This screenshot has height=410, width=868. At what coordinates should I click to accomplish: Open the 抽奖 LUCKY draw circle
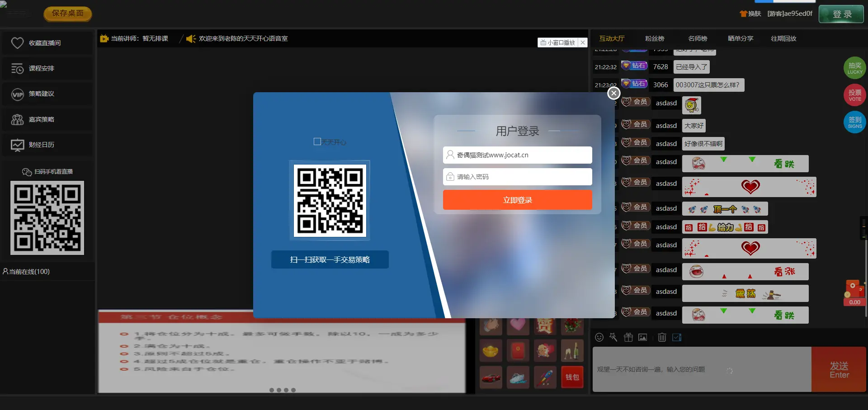(855, 68)
